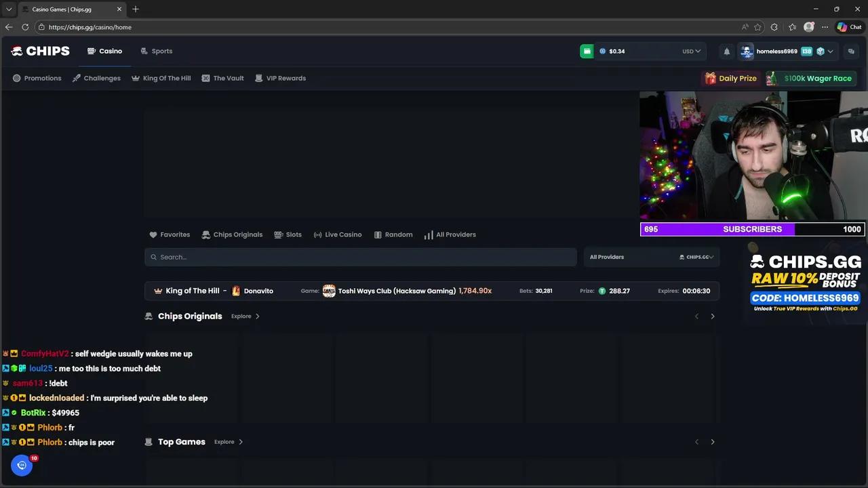This screenshot has width=868, height=488.
Task: View site information lock icon
Action: pos(41,27)
